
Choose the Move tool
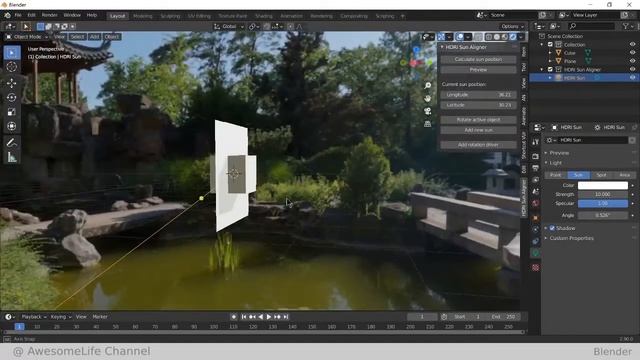pos(11,83)
